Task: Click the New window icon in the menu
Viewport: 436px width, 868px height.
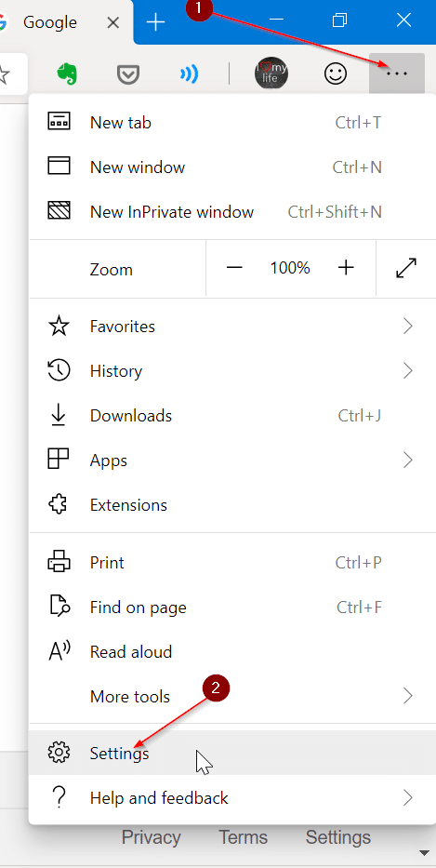Action: (x=59, y=167)
